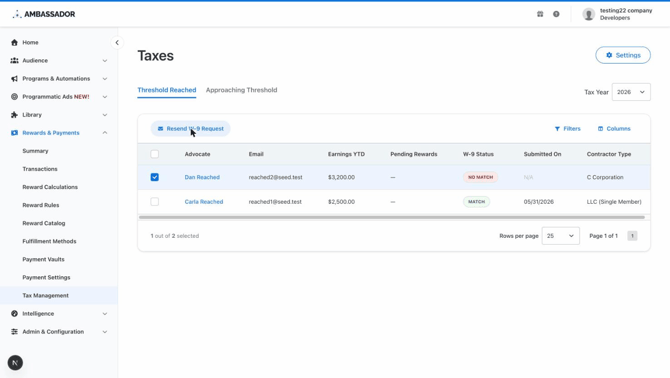Open Fulfillment Methods in sidebar

(x=49, y=241)
